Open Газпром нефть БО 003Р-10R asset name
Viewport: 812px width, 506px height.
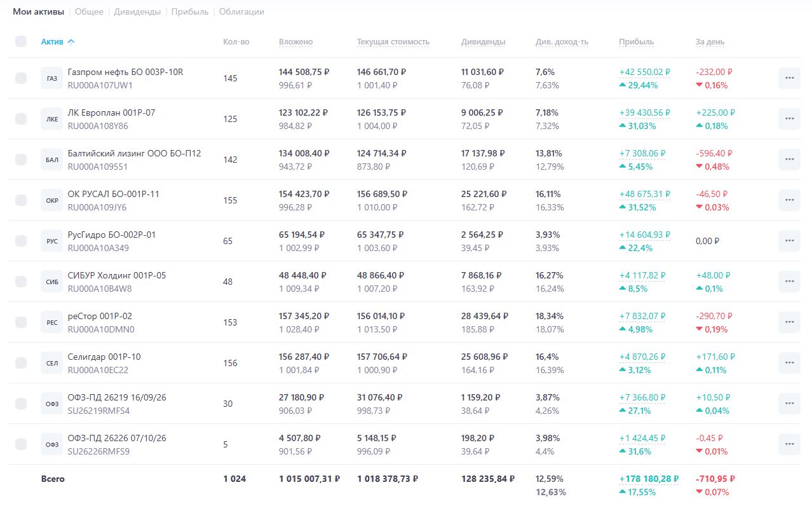(x=125, y=72)
